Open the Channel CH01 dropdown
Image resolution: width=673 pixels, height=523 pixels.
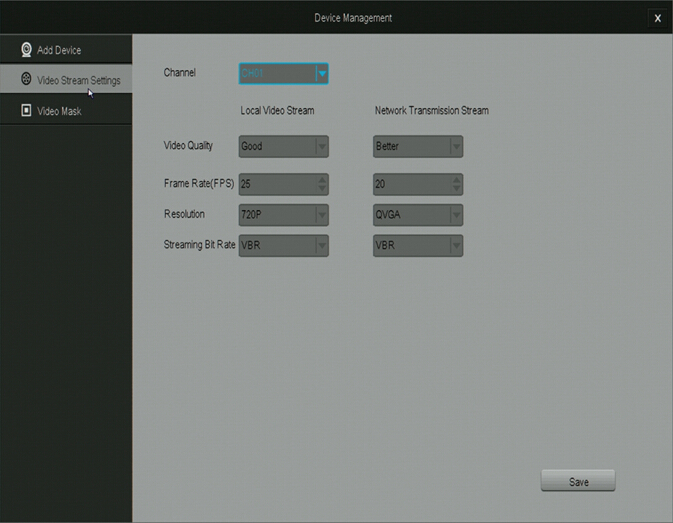point(284,73)
